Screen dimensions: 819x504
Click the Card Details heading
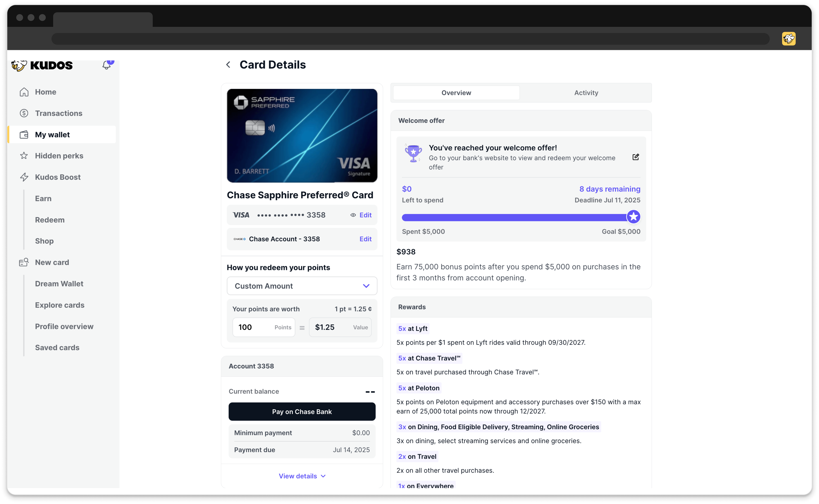(273, 65)
